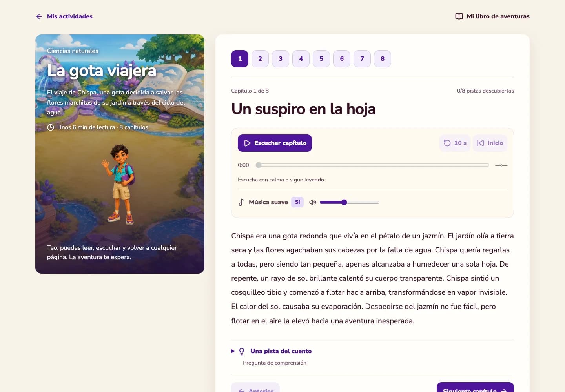Screen dimensions: 565x392
Task: Go to chapter 2 tab
Action: tap(260, 59)
